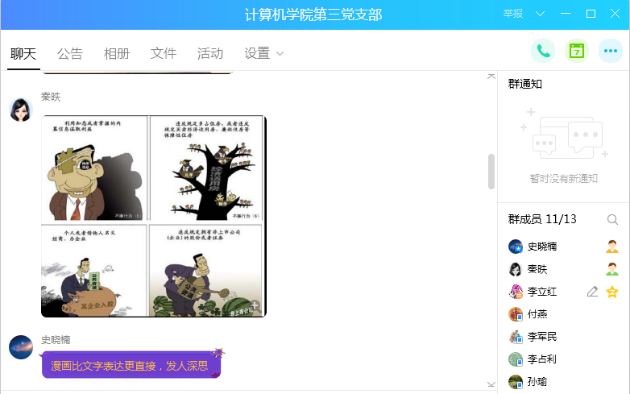Expand the 设置 dropdown menu
Viewport: 630px width, 394px height.
[x=264, y=53]
